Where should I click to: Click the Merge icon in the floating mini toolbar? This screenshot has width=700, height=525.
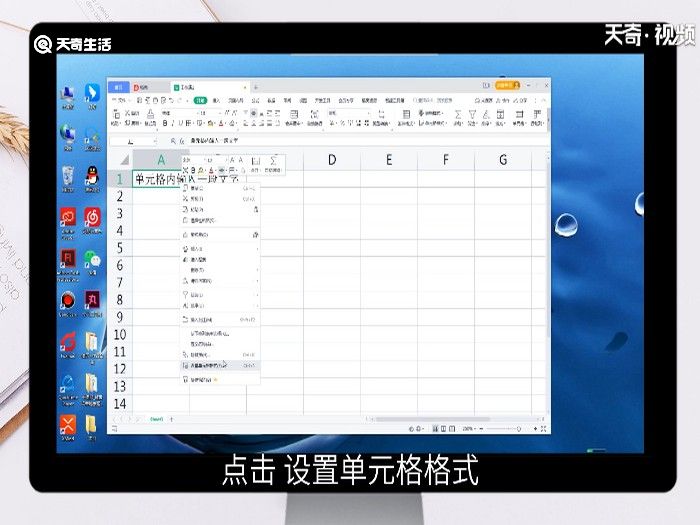pyautogui.click(x=255, y=163)
